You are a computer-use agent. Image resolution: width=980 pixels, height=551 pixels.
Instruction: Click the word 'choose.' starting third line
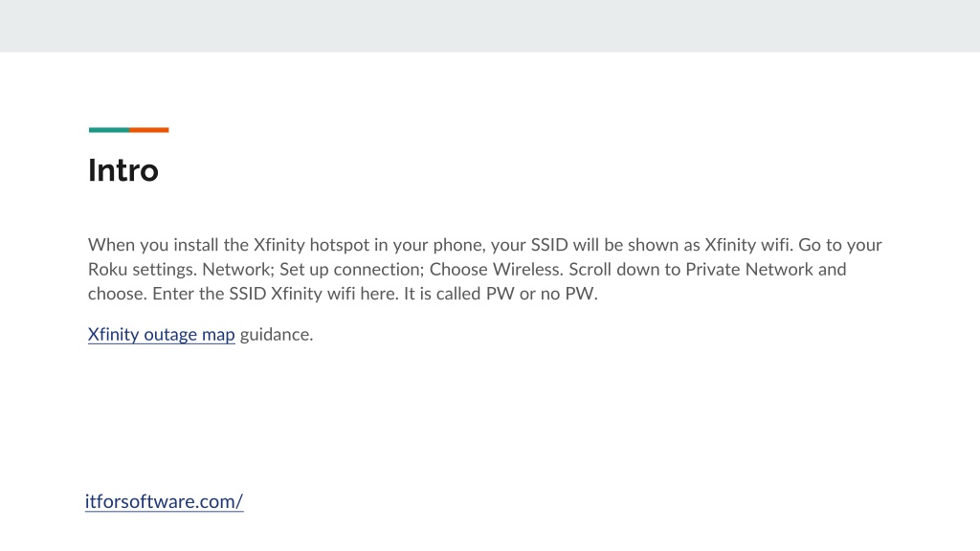pos(118,295)
